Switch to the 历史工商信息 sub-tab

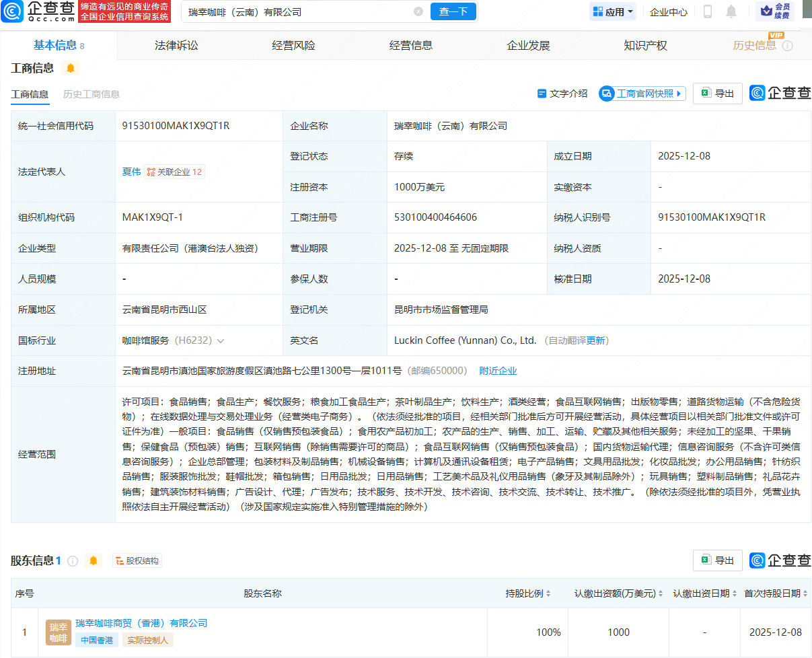tap(91, 94)
